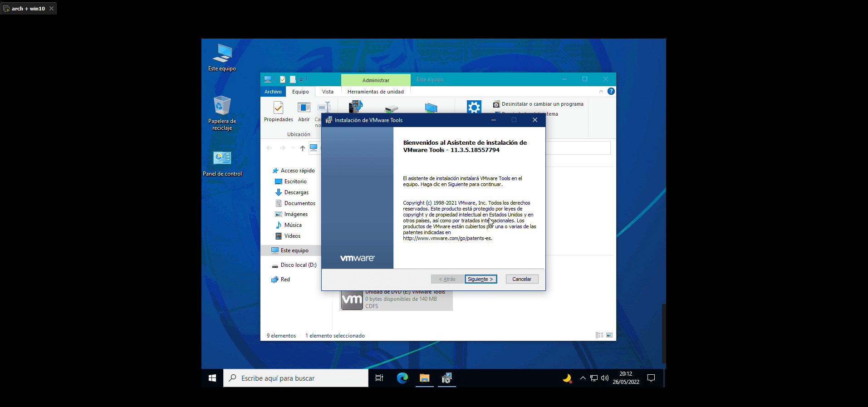Click Siguiente to continue VMware Tools setup
Image resolution: width=868 pixels, height=407 pixels.
pyautogui.click(x=481, y=279)
